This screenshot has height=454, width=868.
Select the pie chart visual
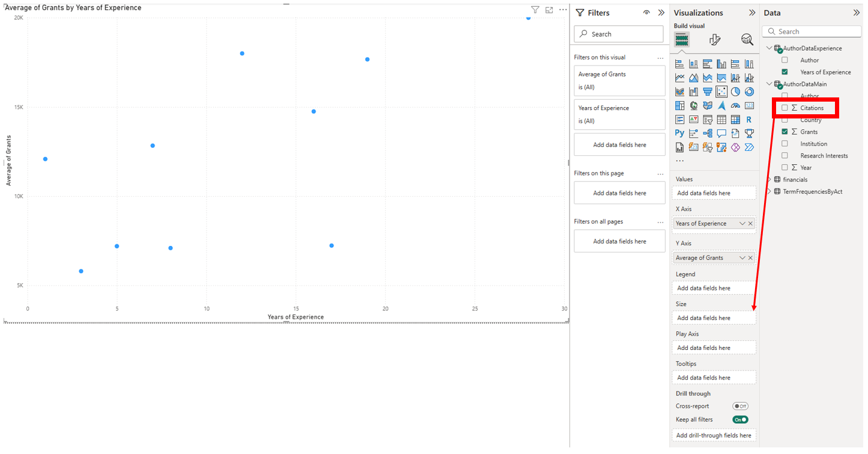pos(735,91)
